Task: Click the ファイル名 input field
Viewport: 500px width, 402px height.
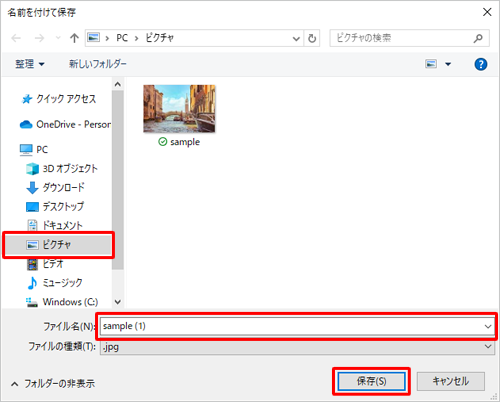Action: (297, 326)
